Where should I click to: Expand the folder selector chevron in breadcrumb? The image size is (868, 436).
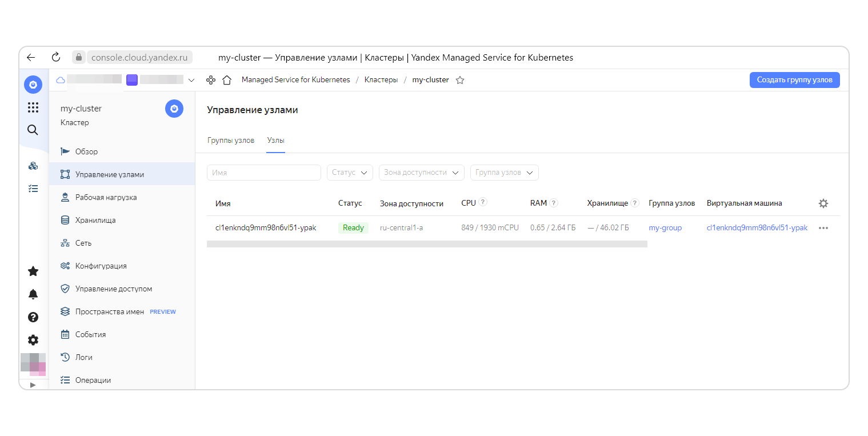tap(191, 80)
